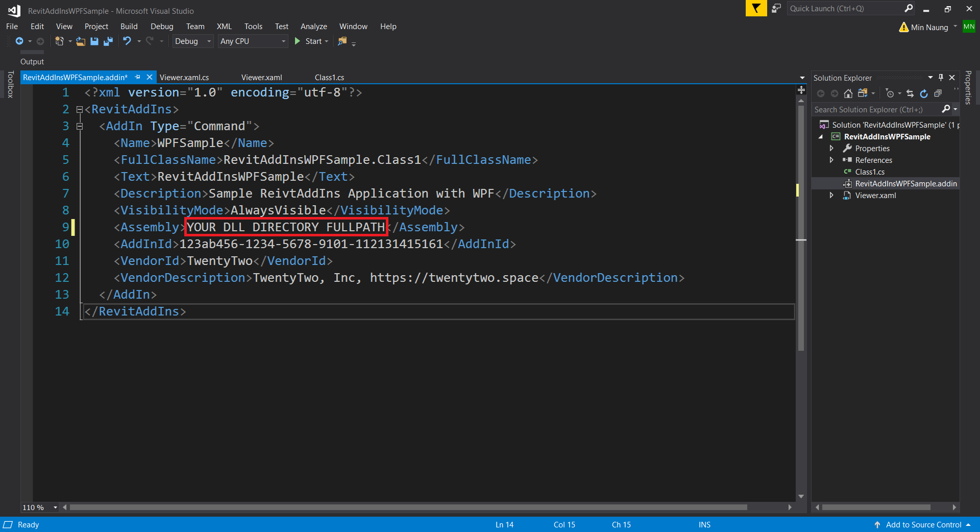Click the Solution Explorer Home icon
Screen dimensions: 980x532
pos(848,93)
